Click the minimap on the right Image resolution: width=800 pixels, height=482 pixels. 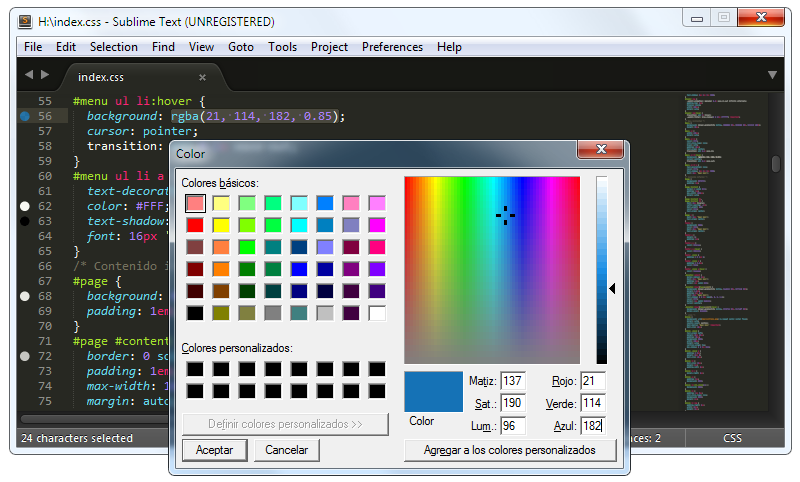726,252
